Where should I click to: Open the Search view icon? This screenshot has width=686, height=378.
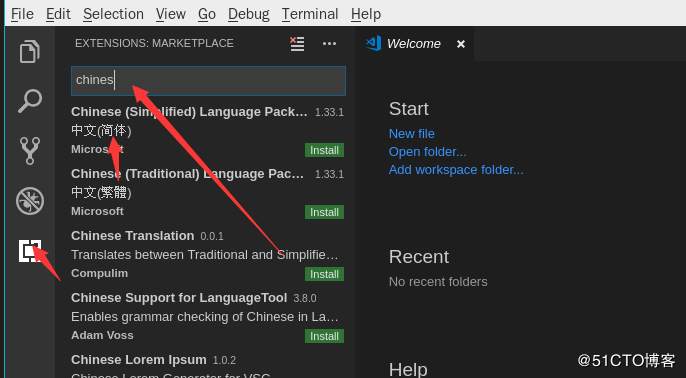pos(30,101)
